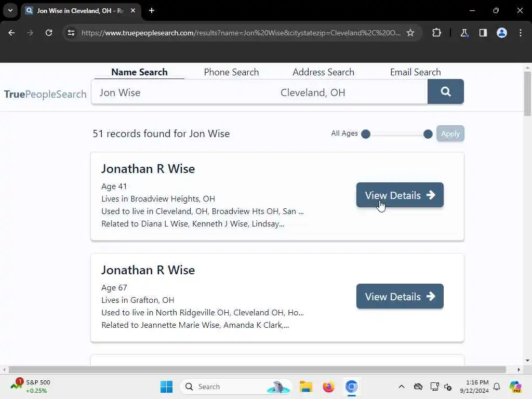Viewport: 532px width, 399px height.
Task: View Details for Jonathan R Wise age 41
Action: click(x=400, y=195)
